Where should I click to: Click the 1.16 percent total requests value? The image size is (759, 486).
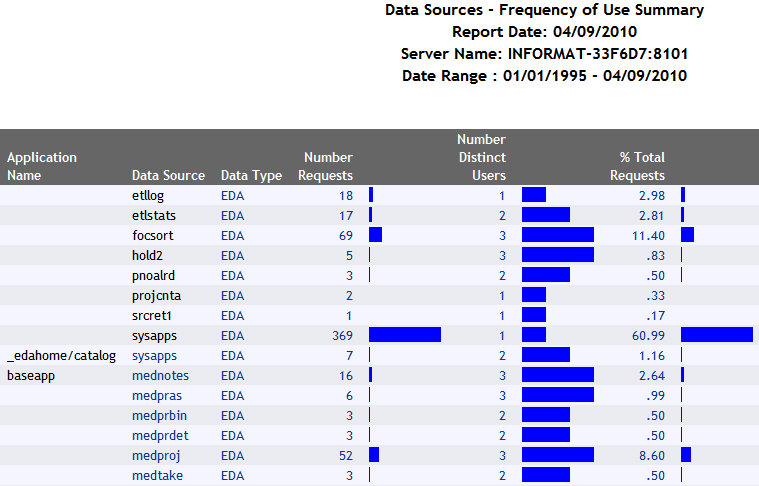[x=652, y=356]
